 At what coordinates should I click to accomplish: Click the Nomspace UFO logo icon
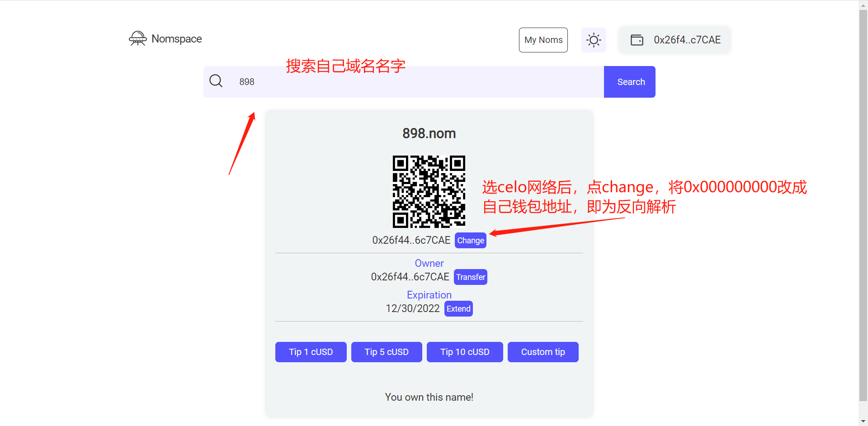[138, 39]
